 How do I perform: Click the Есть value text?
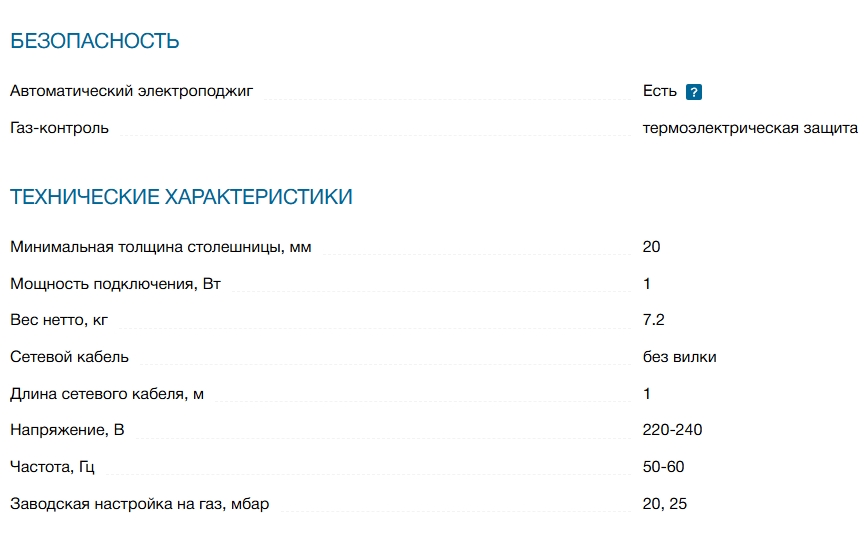coord(660,91)
